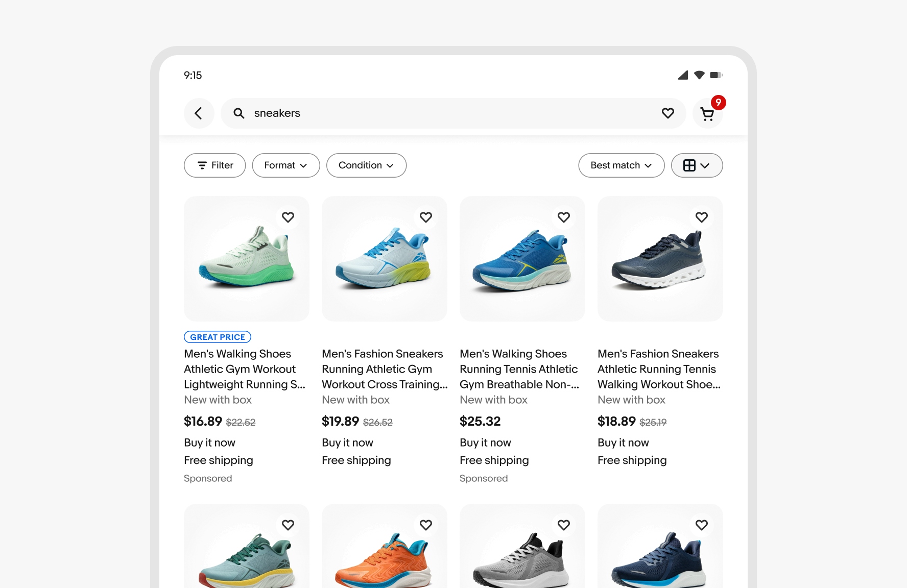Screen dimensions: 907x588
Task: Favorite the teal sneaker with the yellow sole
Action: (x=288, y=525)
